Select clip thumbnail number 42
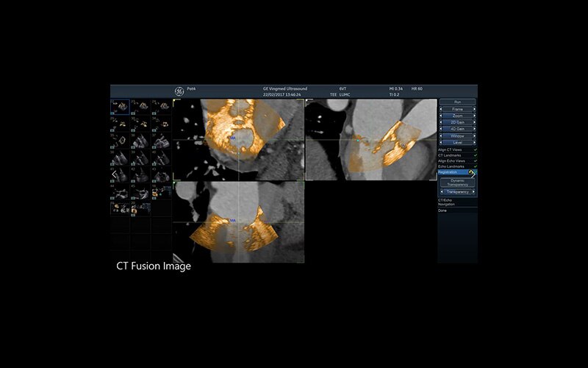Viewport: 588px width, 368px height. [x=140, y=175]
